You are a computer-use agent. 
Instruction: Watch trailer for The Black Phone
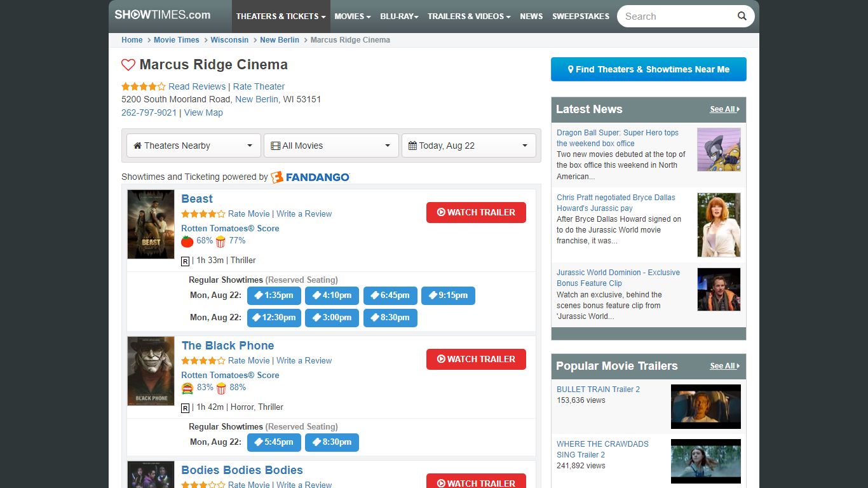[x=476, y=359]
